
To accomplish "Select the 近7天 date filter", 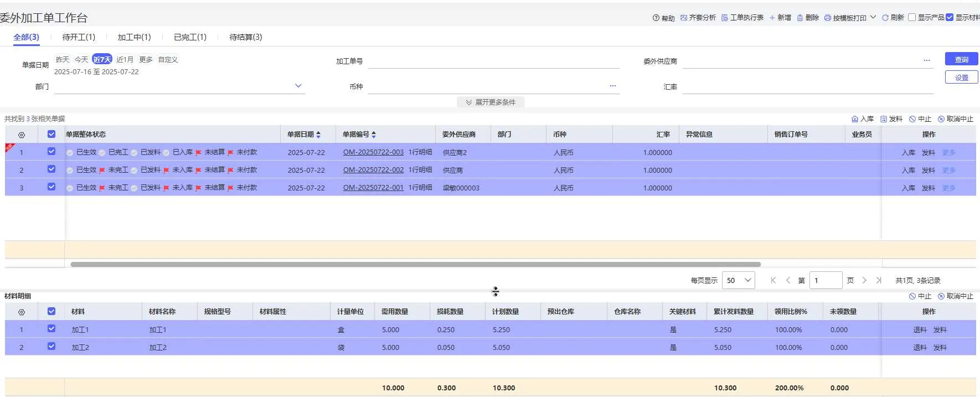I will 102,59.
